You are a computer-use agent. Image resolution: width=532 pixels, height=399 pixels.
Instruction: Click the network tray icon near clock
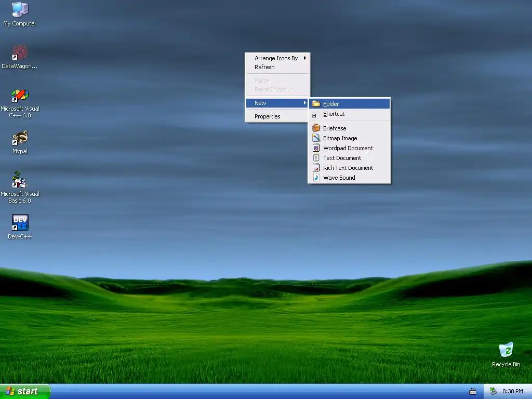[494, 391]
